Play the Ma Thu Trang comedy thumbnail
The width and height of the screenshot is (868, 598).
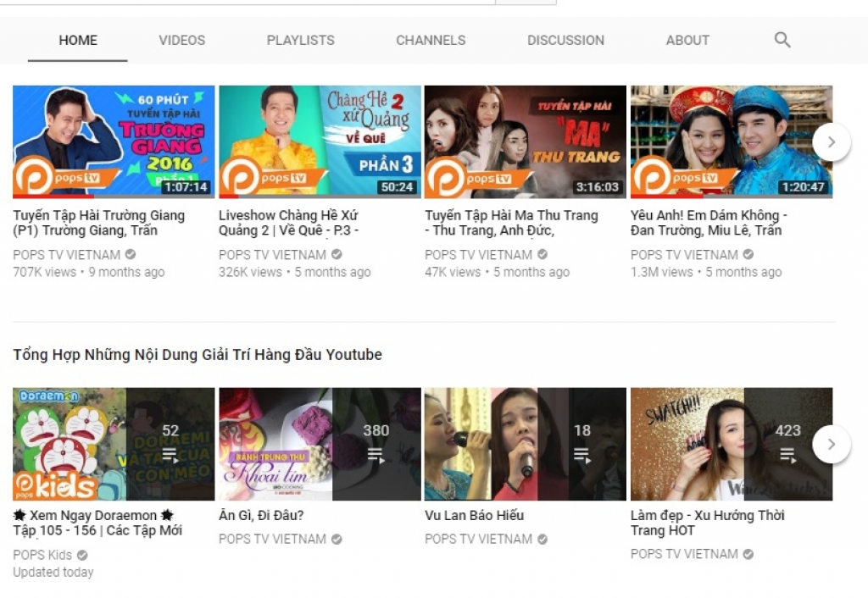click(x=526, y=141)
